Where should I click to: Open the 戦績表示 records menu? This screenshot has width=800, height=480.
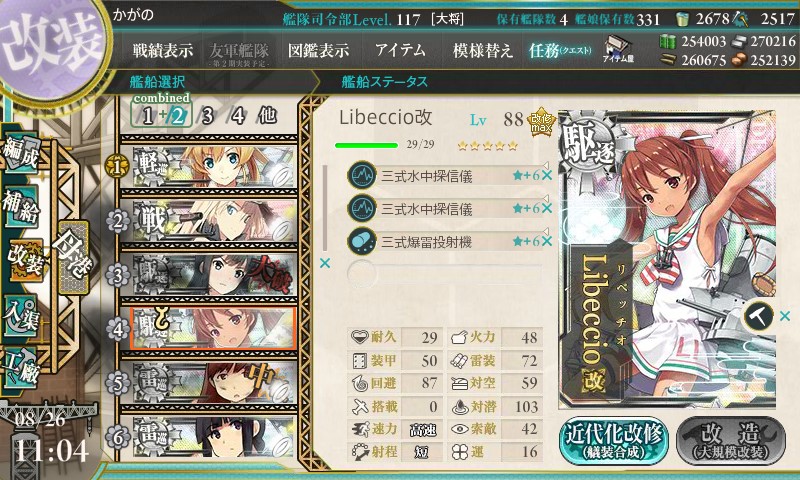click(163, 50)
